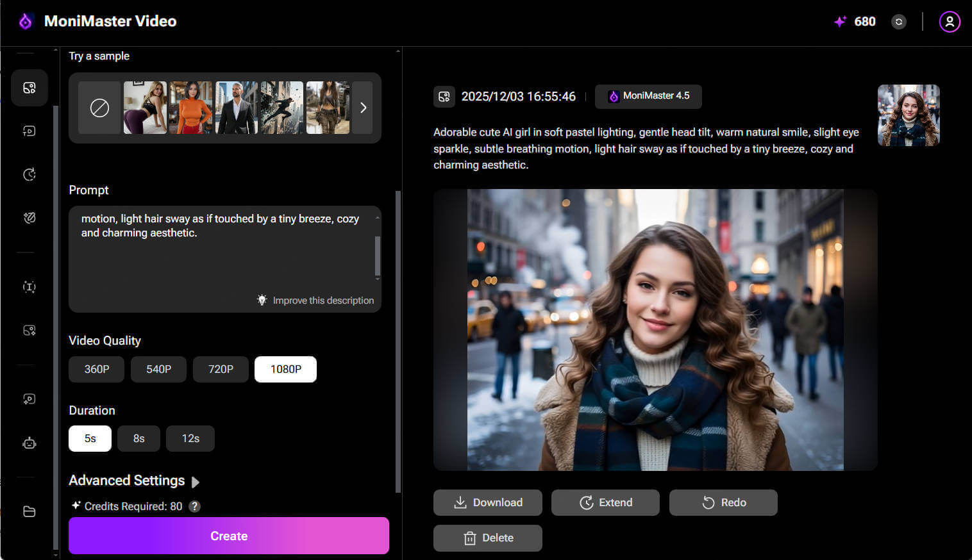The height and width of the screenshot is (560, 972).
Task: Click the circular history icon in sidebar
Action: [29, 174]
